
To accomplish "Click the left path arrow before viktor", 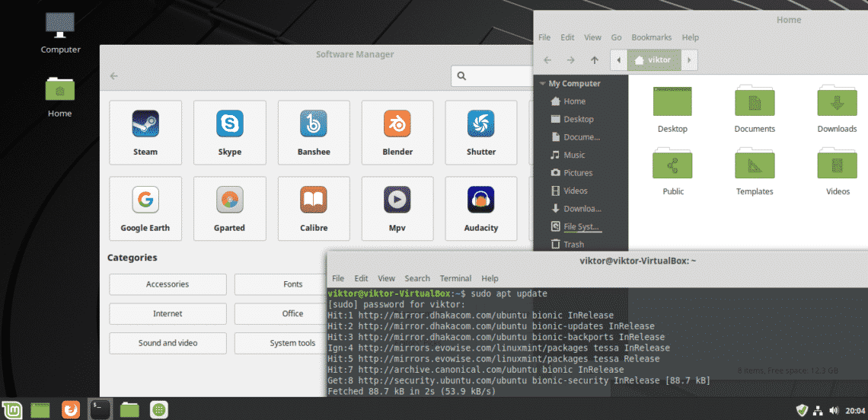I will tap(619, 59).
